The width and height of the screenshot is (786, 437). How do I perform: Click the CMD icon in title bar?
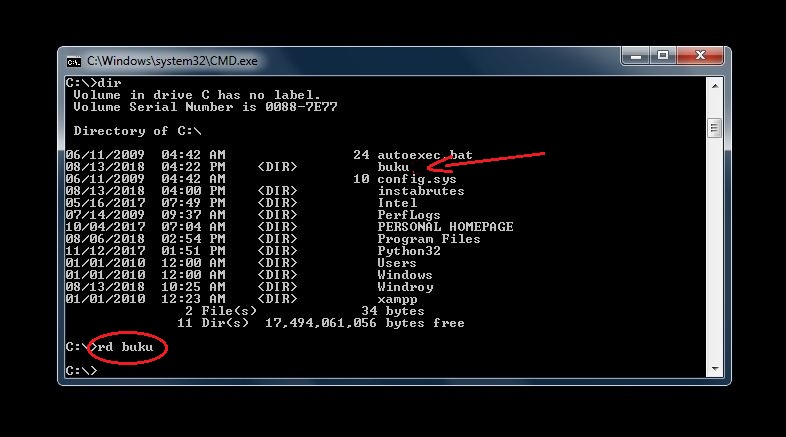(74, 62)
